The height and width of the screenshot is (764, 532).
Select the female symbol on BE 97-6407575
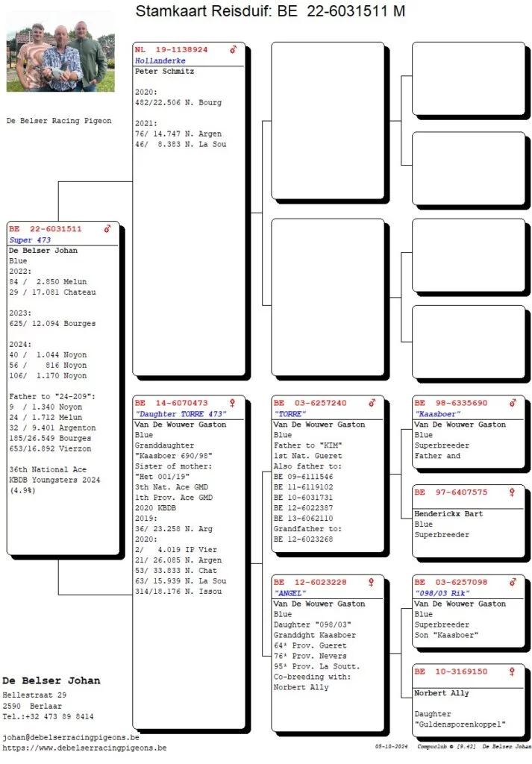point(513,492)
